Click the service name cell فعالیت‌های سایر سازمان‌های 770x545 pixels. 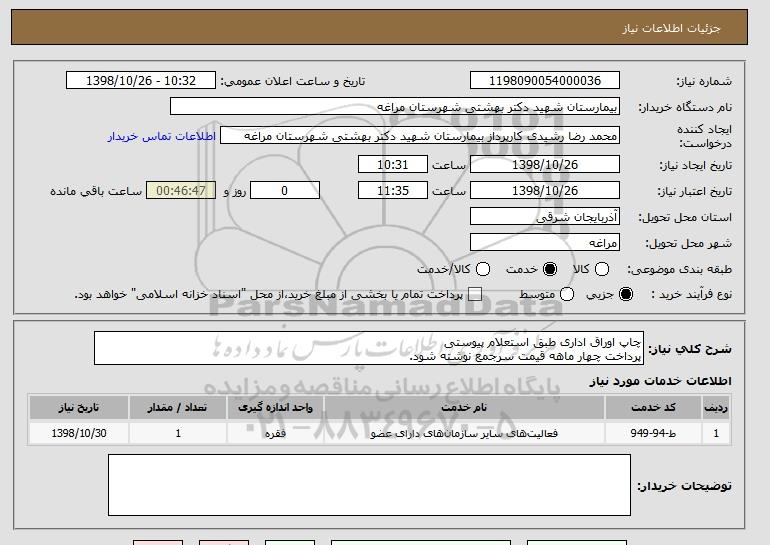pyautogui.click(x=464, y=434)
